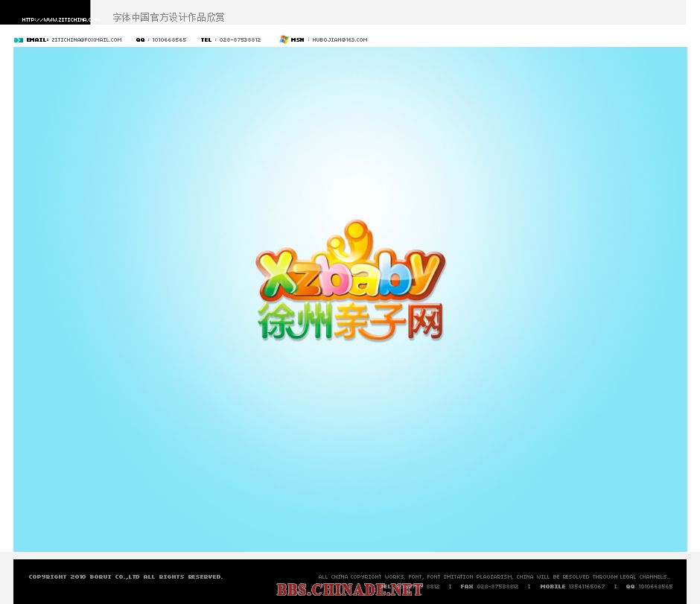Click the FAX number in the footer

[x=497, y=587]
